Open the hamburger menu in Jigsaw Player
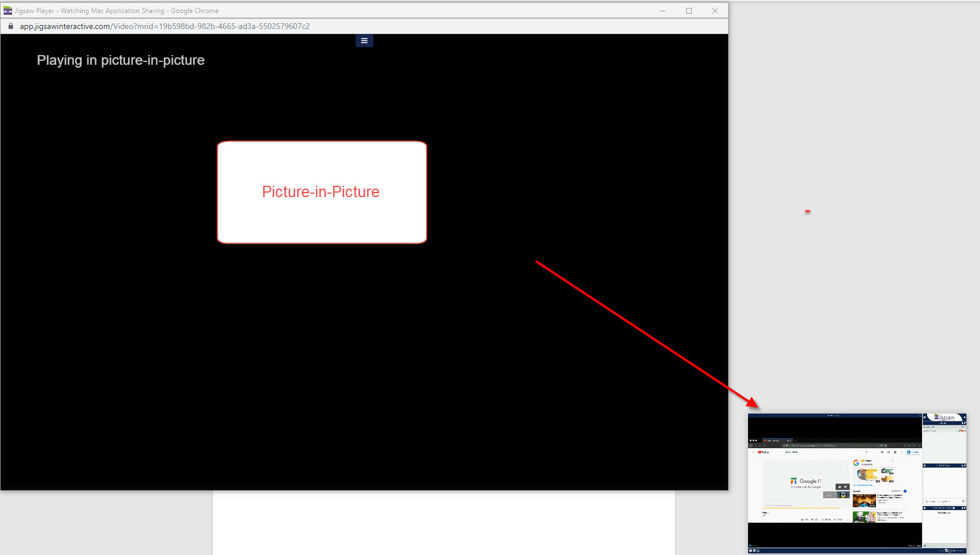 (x=364, y=41)
